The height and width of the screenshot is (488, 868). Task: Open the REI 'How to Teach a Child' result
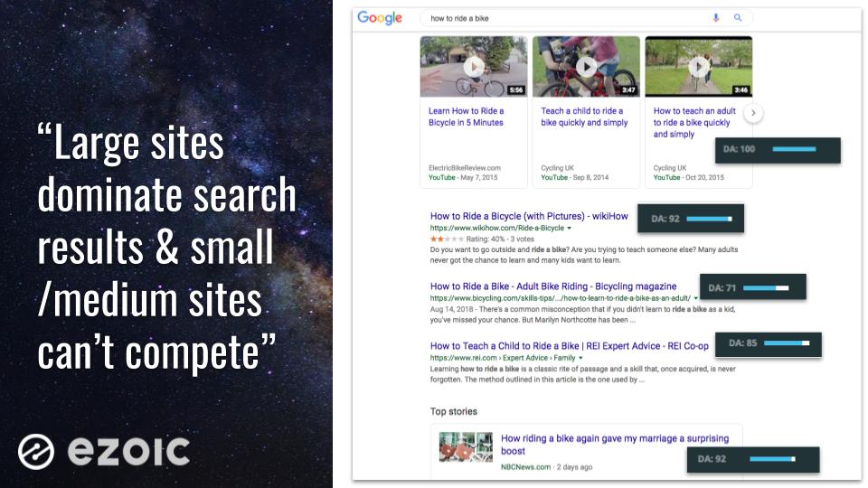point(569,346)
